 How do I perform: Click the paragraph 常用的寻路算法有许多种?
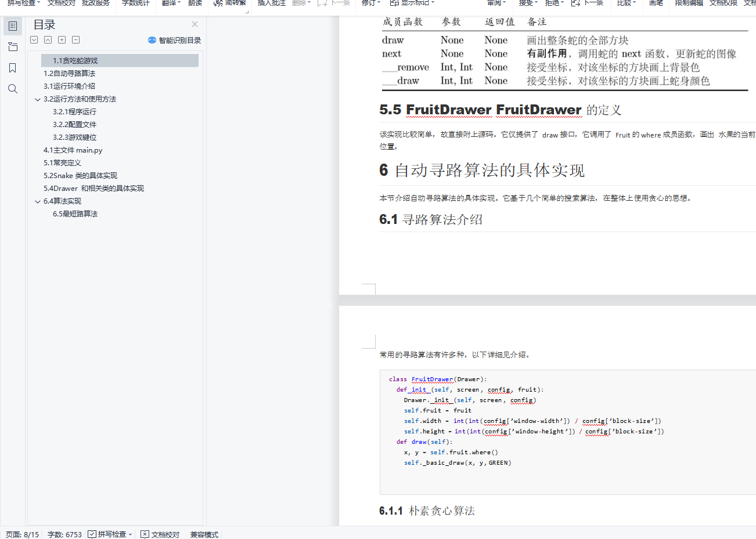455,354
